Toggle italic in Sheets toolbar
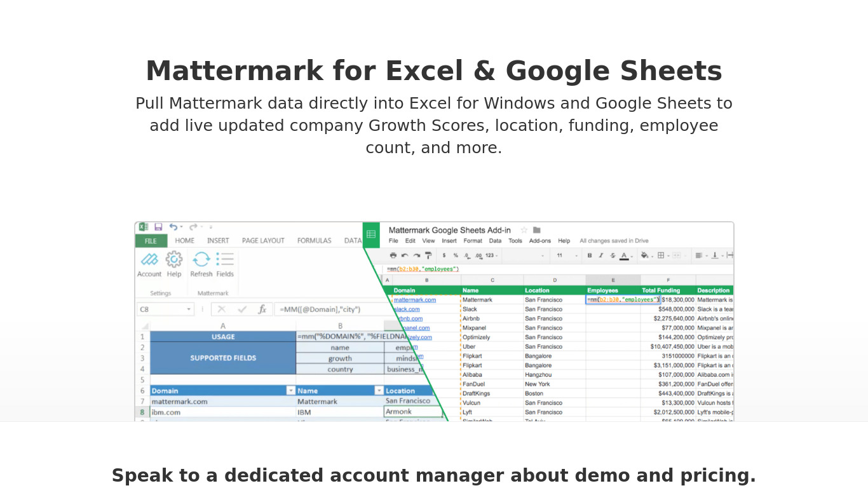 601,255
